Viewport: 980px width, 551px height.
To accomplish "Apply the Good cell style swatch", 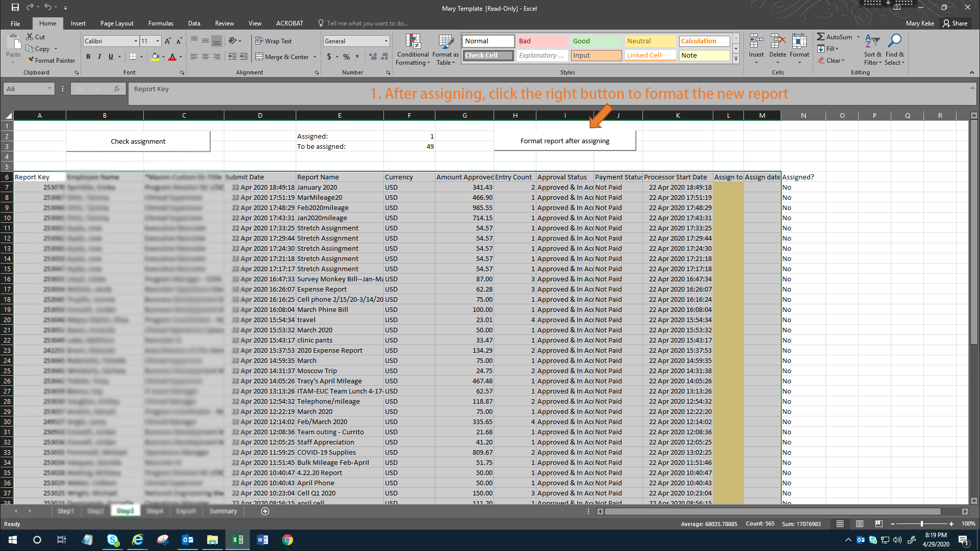I will [596, 41].
